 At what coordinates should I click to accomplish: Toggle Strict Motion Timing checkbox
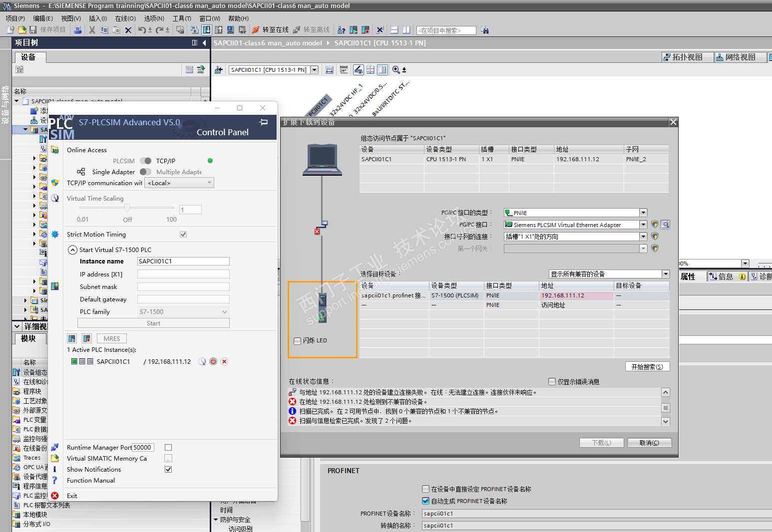(x=183, y=234)
